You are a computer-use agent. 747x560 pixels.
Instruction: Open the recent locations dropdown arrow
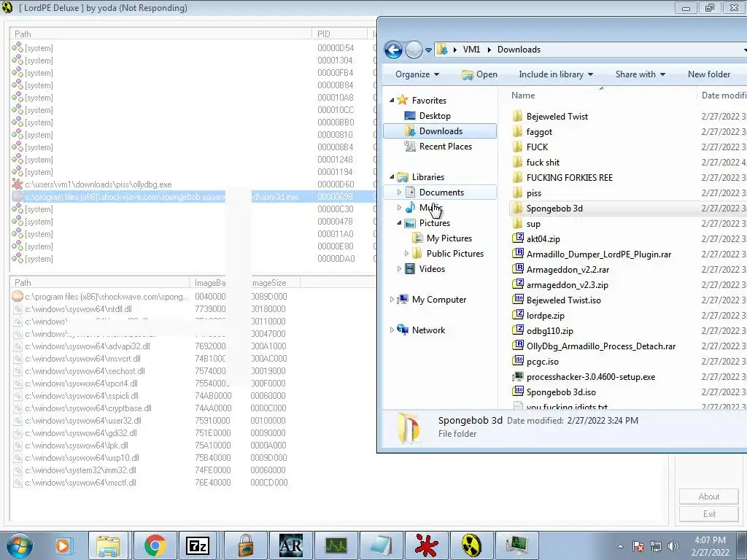[428, 50]
